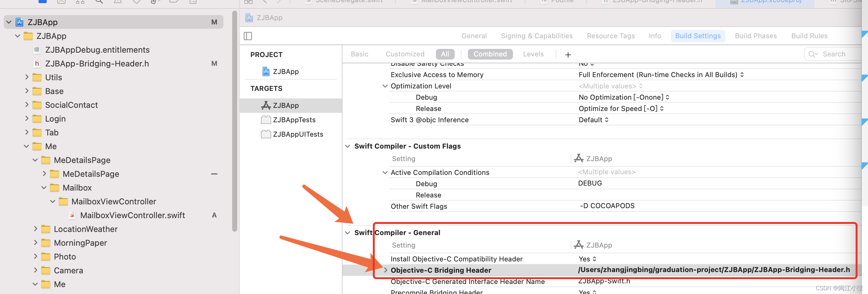
Task: Change Release optimization level dropdown
Action: [x=621, y=108]
